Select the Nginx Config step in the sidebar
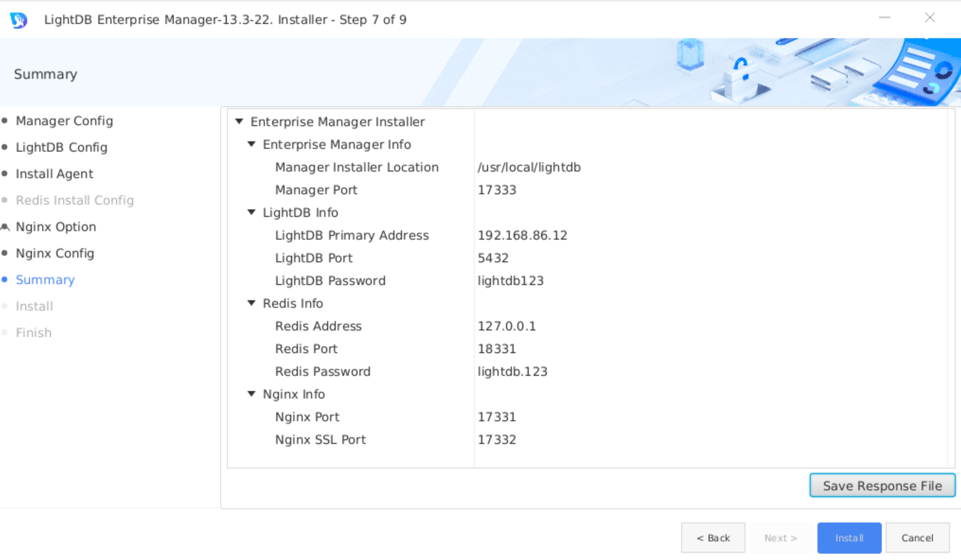Screen dimensions: 961x560 [55, 253]
